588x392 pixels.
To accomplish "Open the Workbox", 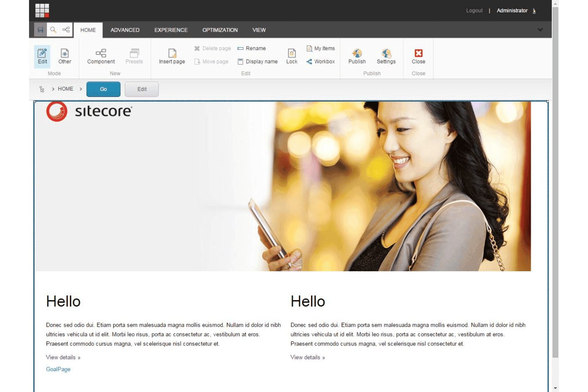I will tap(321, 62).
